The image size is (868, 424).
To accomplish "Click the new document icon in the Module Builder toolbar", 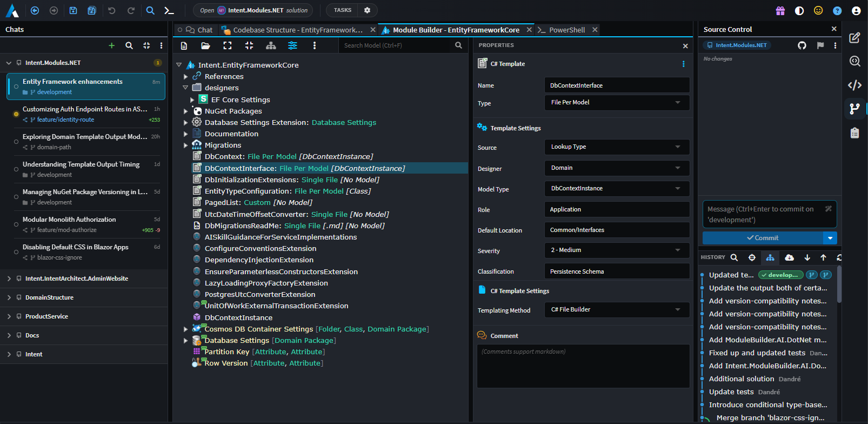I will [x=184, y=45].
